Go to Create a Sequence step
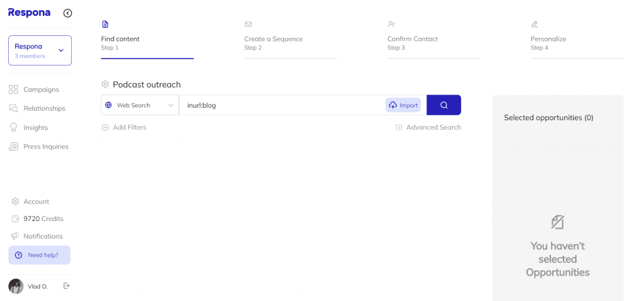 point(274,43)
